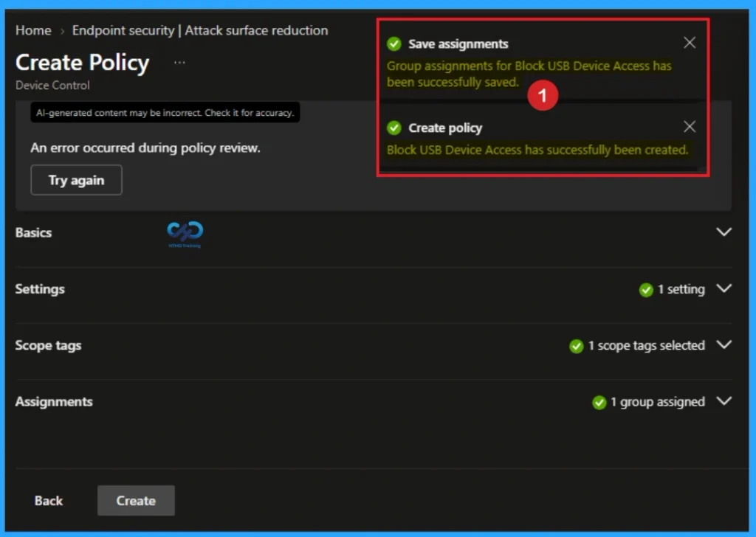Click the Create button
The width and height of the screenshot is (756, 537).
(136, 500)
